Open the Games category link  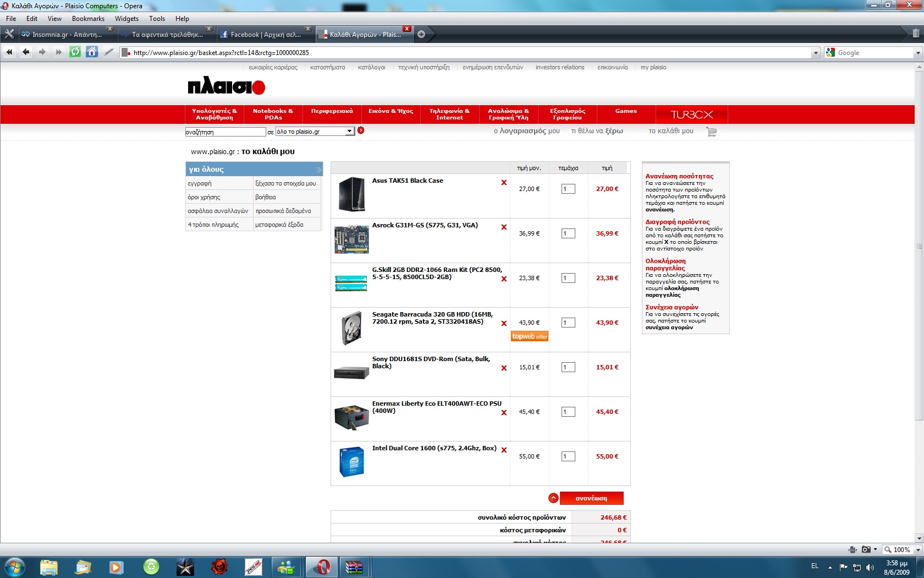[x=626, y=111]
